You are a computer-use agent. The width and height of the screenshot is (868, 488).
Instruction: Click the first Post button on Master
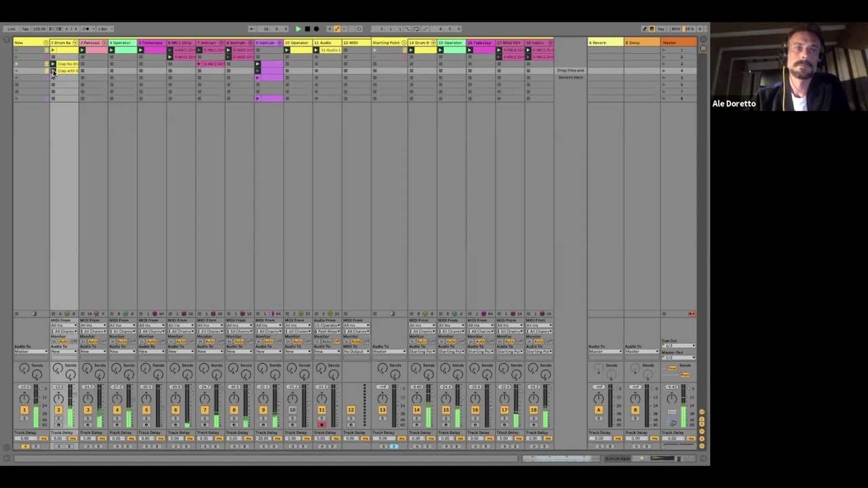point(673,368)
